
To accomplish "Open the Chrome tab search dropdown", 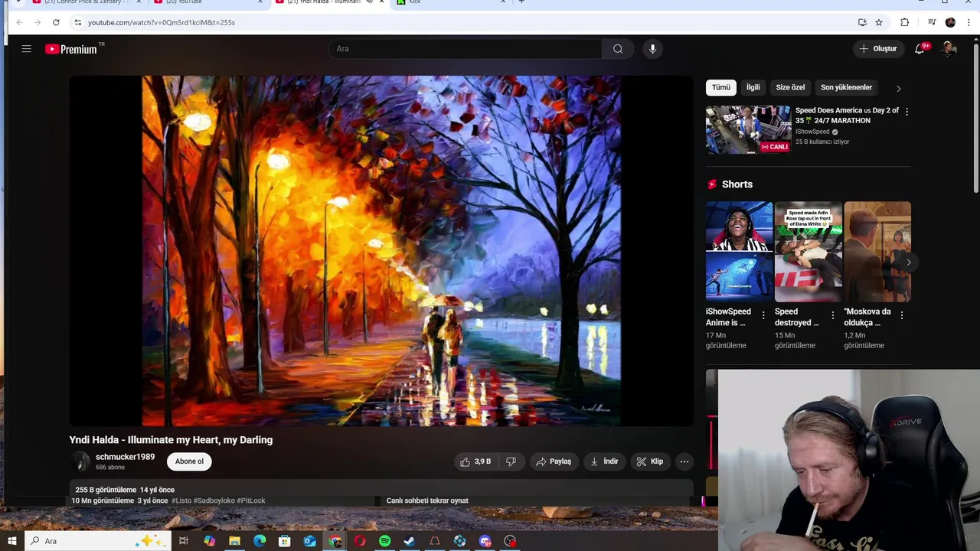I will (18, 2).
